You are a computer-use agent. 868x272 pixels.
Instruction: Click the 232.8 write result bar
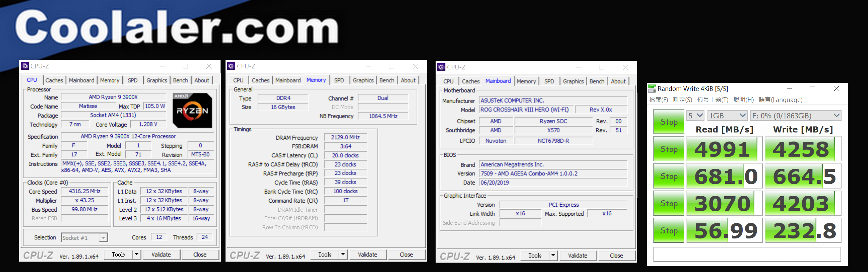pyautogui.click(x=803, y=230)
